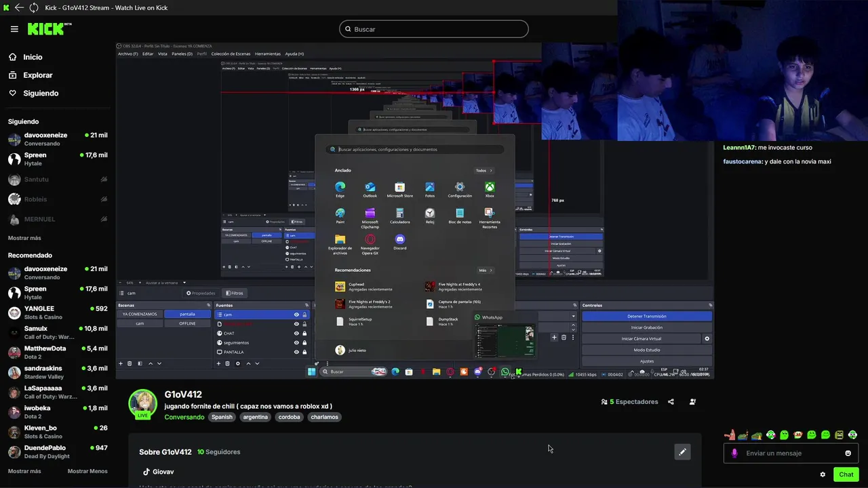The height and width of the screenshot is (488, 868).
Task: Click faustocarena username in chat
Action: pyautogui.click(x=743, y=161)
